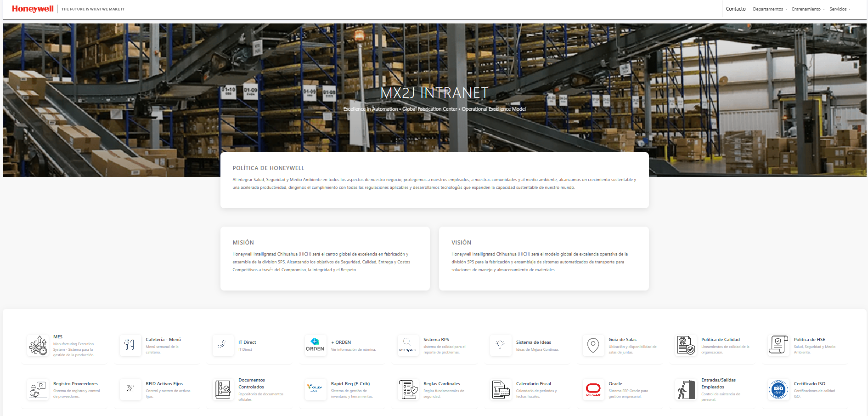Image resolution: width=868 pixels, height=416 pixels.
Task: Open the MES gears icon
Action: tap(38, 345)
